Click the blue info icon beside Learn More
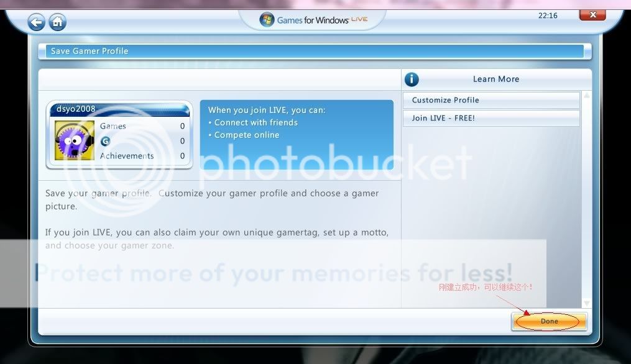631x364 pixels. point(412,80)
